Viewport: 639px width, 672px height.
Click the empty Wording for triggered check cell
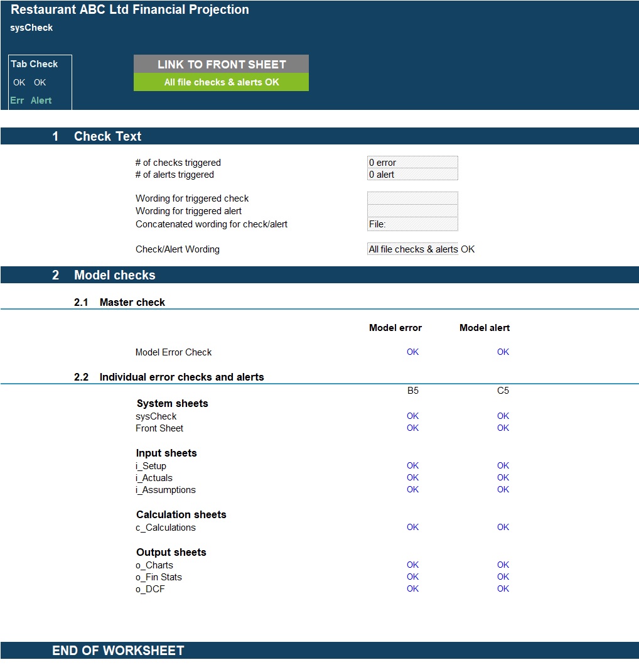click(412, 198)
